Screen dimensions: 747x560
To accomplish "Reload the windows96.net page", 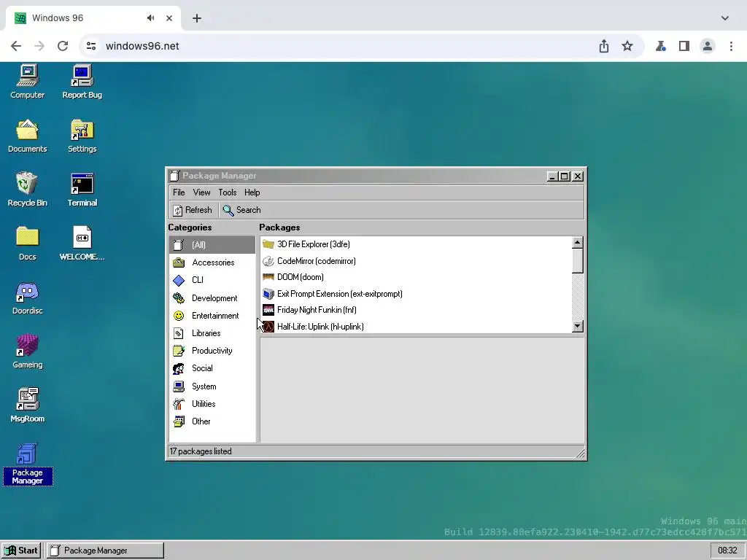I will tap(63, 46).
